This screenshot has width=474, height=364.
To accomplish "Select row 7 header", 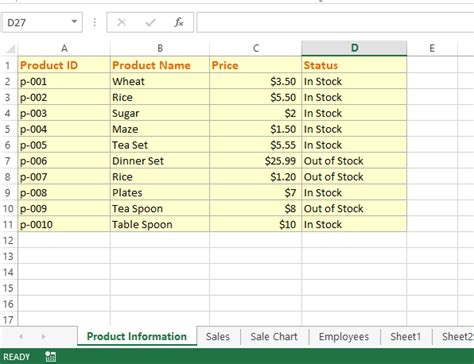I will coord(8,161).
